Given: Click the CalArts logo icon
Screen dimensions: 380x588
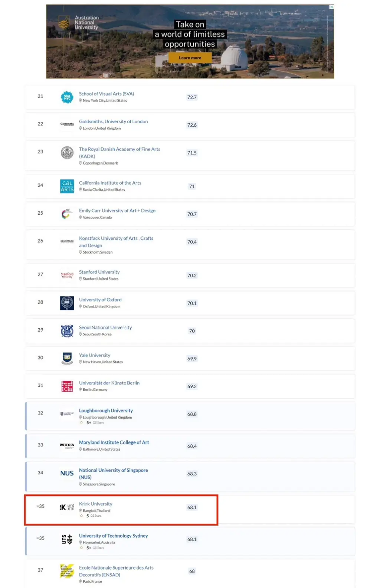Looking at the screenshot, I should pyautogui.click(x=67, y=186).
